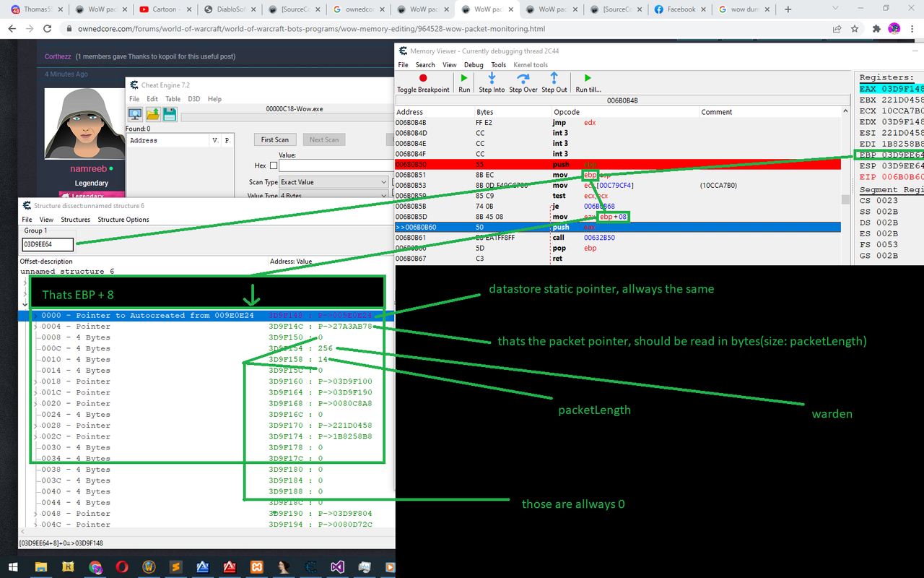The image size is (924, 578).
Task: Open a new browser tab
Action: (788, 9)
